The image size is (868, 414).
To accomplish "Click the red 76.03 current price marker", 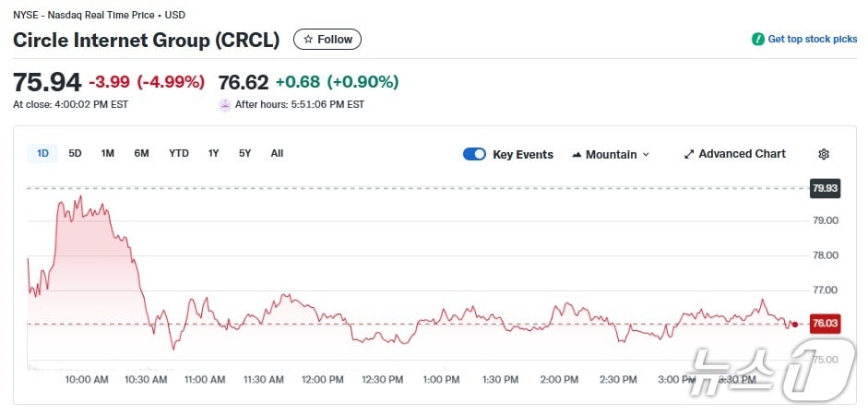I will click(x=824, y=324).
